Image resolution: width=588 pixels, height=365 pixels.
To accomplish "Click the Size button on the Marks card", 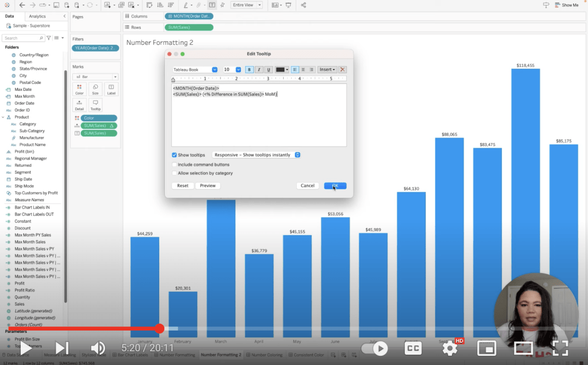I will (95, 89).
